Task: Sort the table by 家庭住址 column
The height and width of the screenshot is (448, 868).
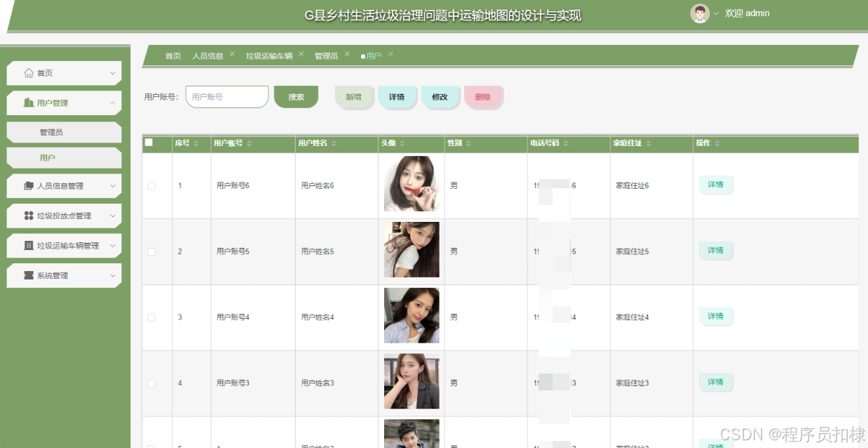Action: tap(648, 143)
